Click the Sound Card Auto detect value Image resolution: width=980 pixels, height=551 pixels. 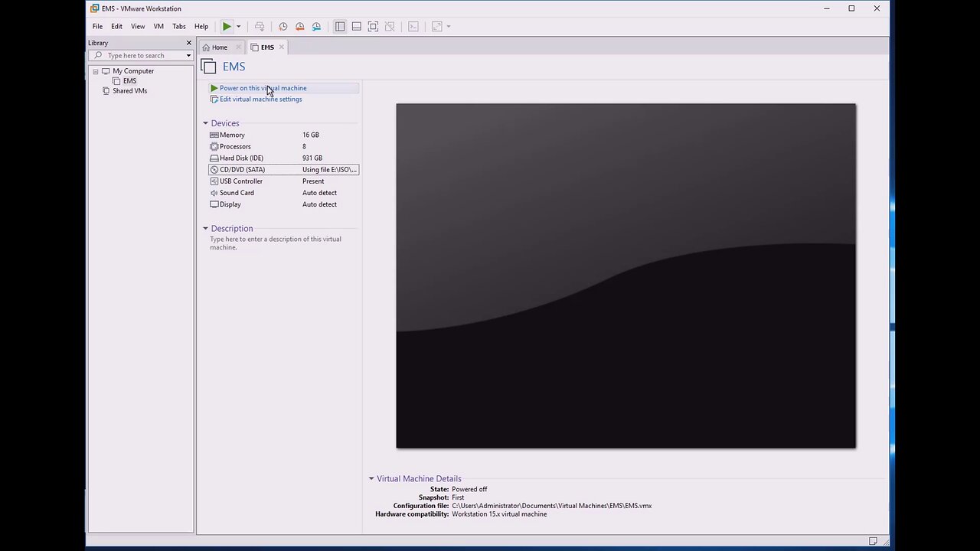tap(319, 193)
